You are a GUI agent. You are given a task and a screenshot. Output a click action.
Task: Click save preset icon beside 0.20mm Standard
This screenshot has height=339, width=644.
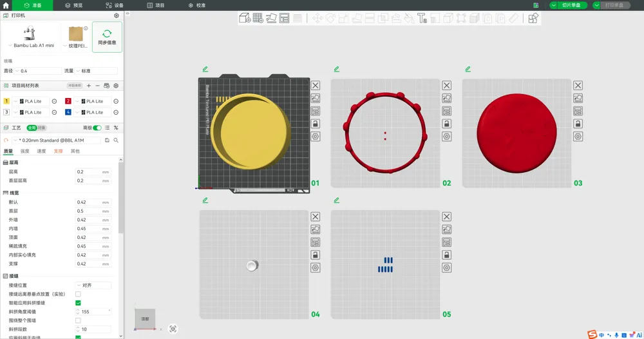click(x=107, y=140)
